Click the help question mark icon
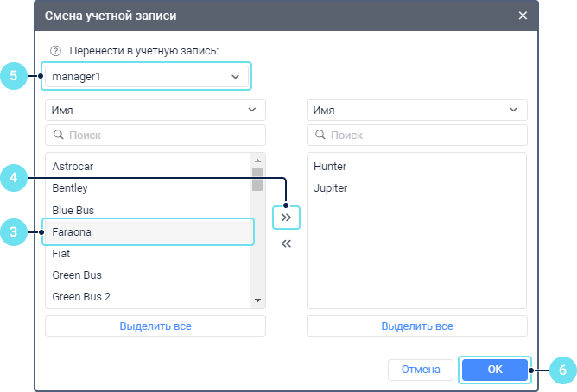577x392 pixels. click(56, 51)
